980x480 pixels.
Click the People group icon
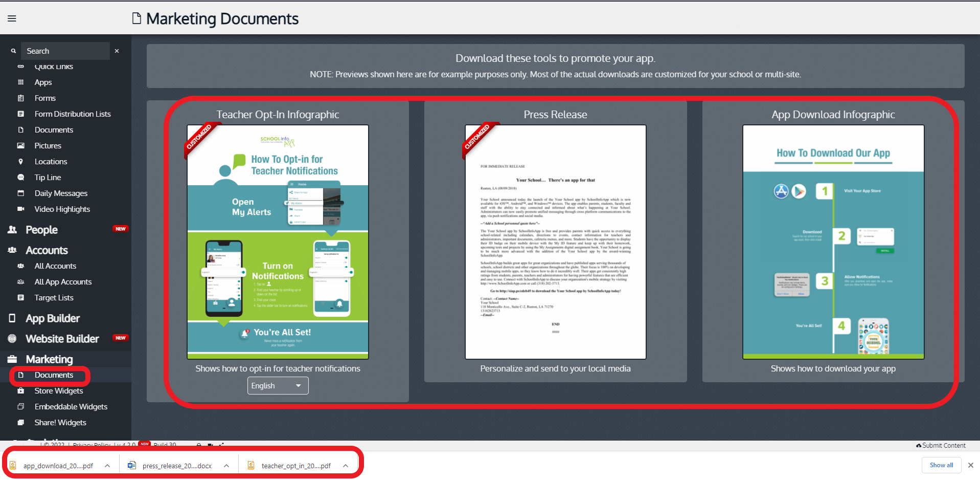[12, 230]
